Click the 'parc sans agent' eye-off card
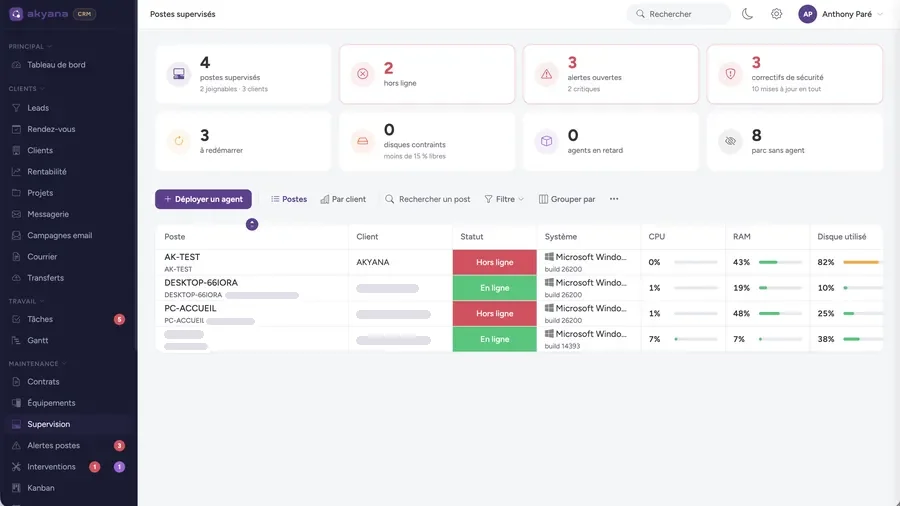Image resolution: width=900 pixels, height=506 pixels. (x=794, y=142)
